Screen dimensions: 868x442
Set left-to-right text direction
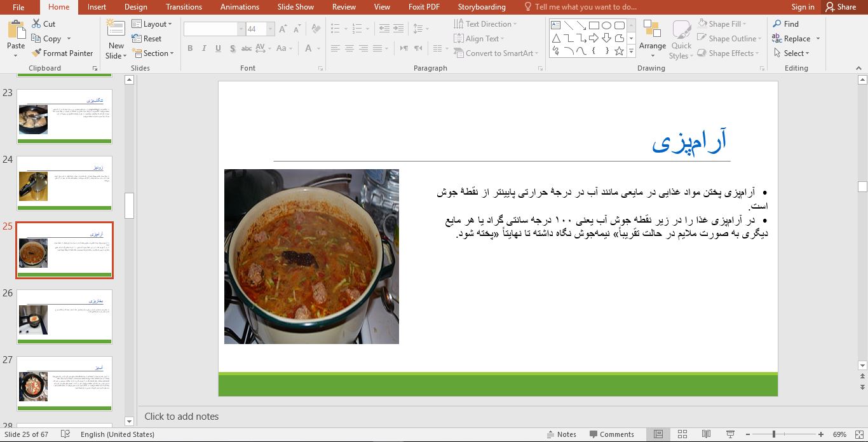[x=403, y=48]
